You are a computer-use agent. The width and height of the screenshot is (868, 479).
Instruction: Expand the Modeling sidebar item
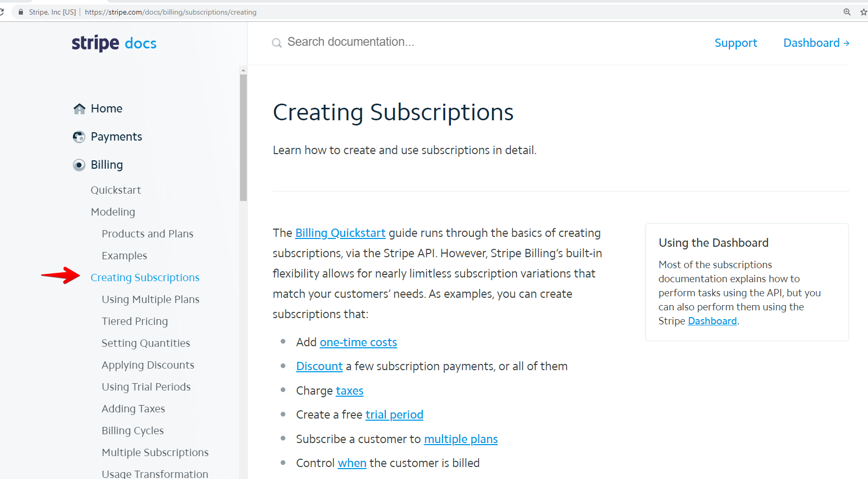[x=113, y=212]
